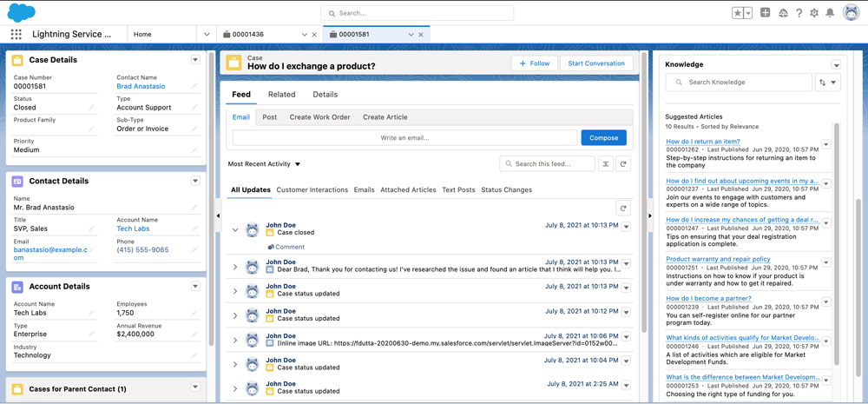This screenshot has width=868, height=404.
Task: Click the notifications bell icon
Action: coord(831,13)
